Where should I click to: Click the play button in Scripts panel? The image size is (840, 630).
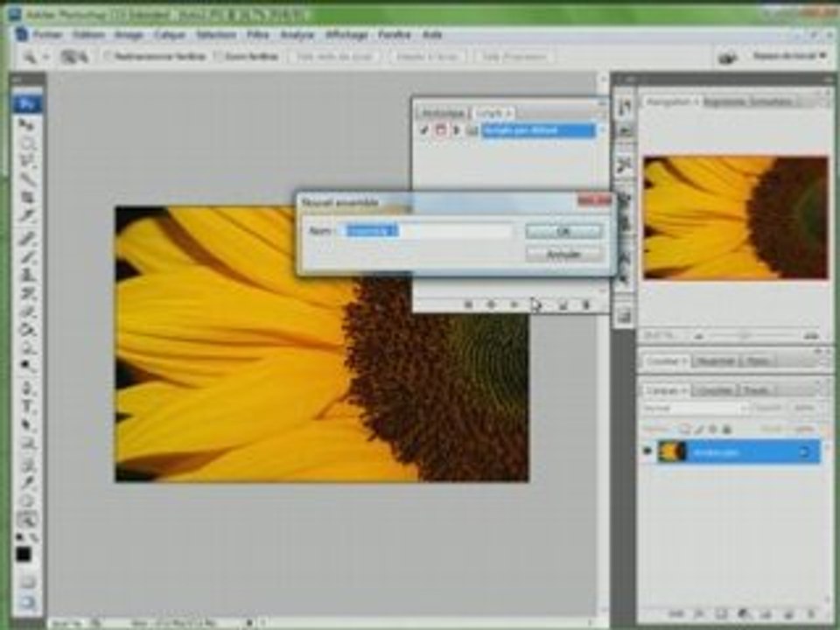514,304
